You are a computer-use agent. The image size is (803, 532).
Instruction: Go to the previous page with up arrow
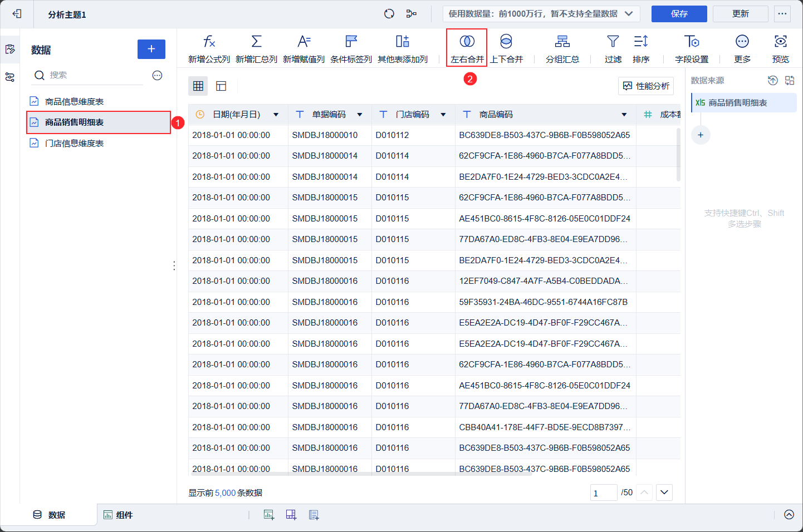click(x=644, y=492)
